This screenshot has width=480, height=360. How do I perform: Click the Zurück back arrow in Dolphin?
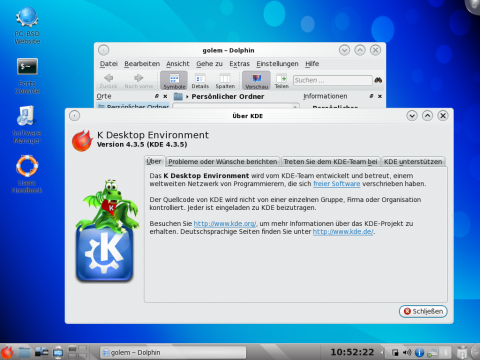108,81
